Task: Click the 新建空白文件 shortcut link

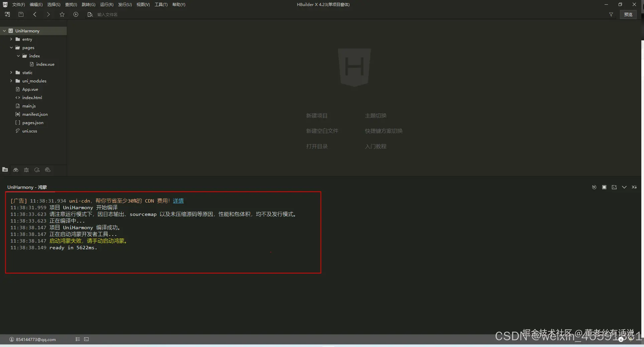Action: click(322, 131)
